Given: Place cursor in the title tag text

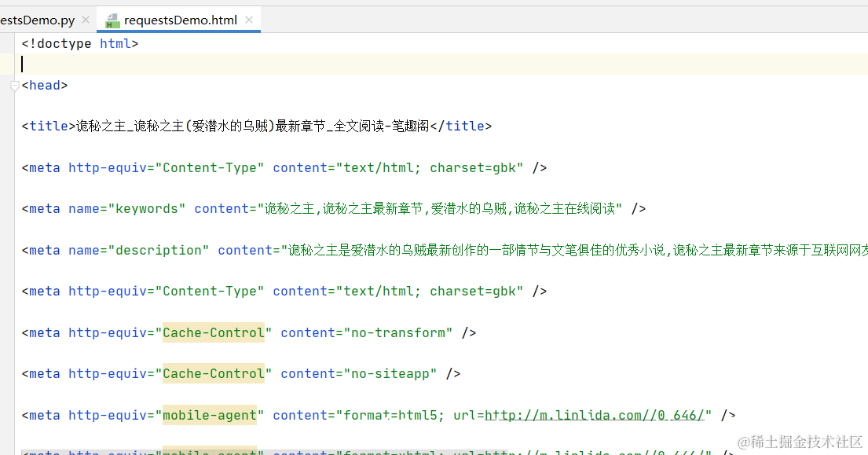Looking at the screenshot, I should [x=252, y=127].
